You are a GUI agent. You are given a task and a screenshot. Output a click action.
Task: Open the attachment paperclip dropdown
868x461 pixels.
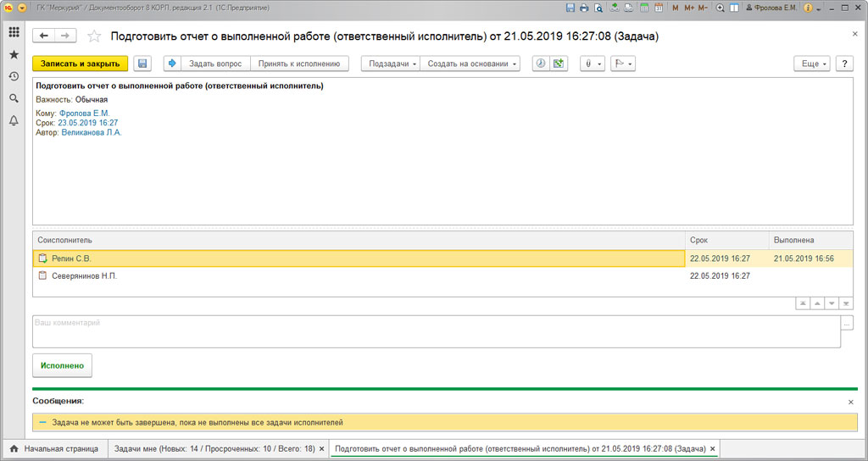(592, 64)
